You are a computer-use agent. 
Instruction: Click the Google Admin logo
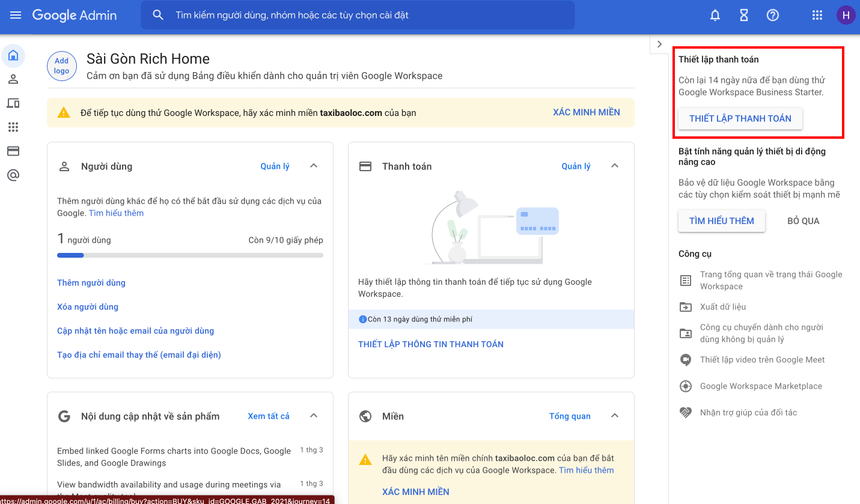[x=75, y=15]
